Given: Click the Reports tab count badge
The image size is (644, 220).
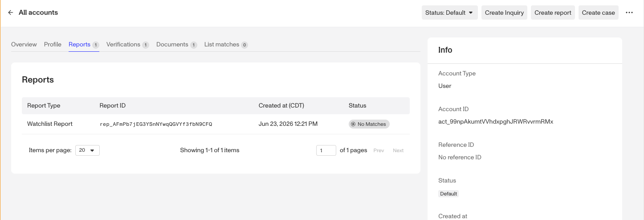Looking at the screenshot, I should [x=96, y=45].
